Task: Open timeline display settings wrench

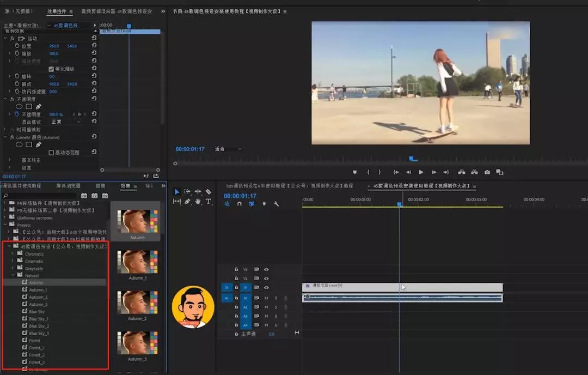Action: click(276, 204)
